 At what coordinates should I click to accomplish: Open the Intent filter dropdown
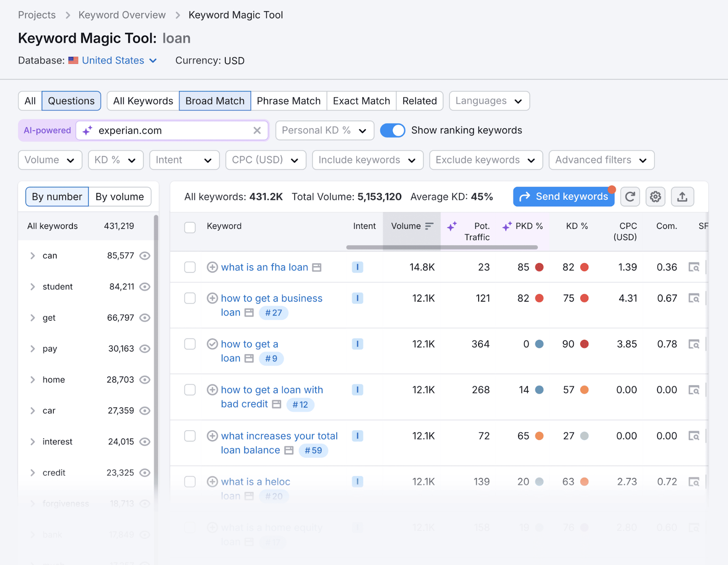pos(184,160)
